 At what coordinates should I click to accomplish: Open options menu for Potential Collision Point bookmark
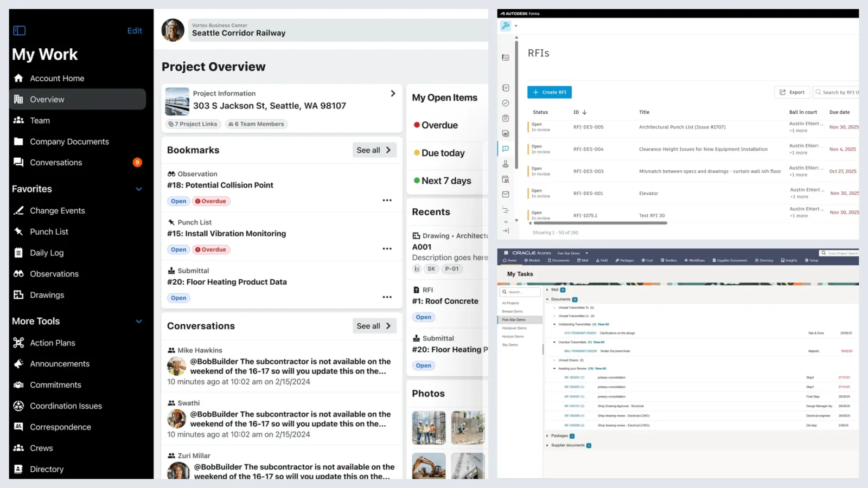click(387, 201)
